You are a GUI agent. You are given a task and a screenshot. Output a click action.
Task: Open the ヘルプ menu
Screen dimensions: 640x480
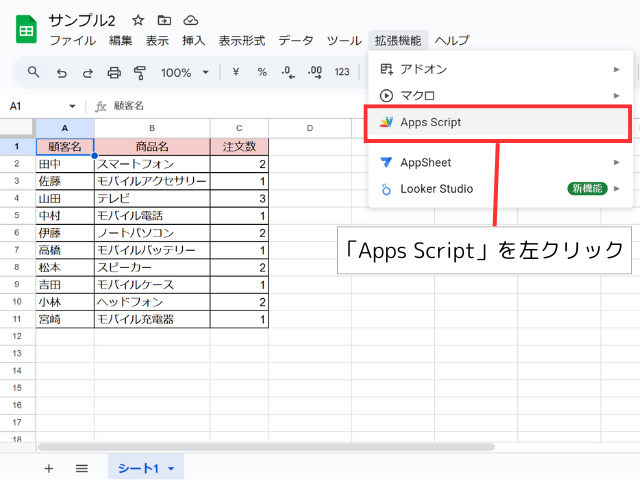tap(452, 40)
